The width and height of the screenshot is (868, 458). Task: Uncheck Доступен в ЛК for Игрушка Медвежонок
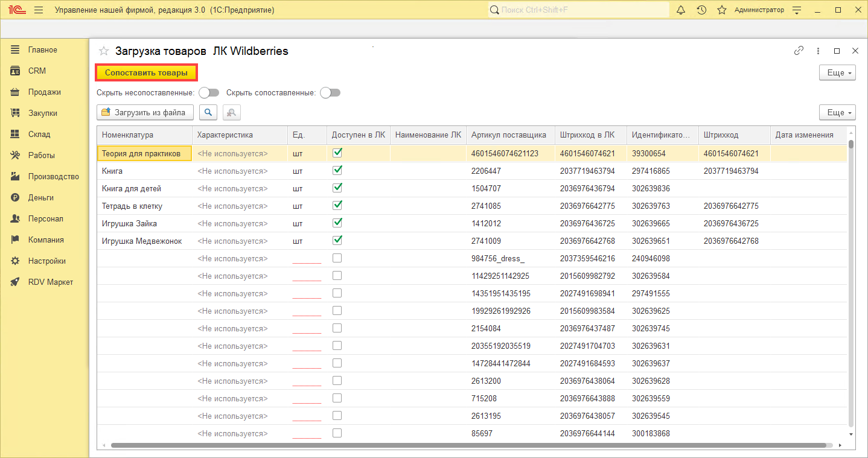tap(337, 240)
